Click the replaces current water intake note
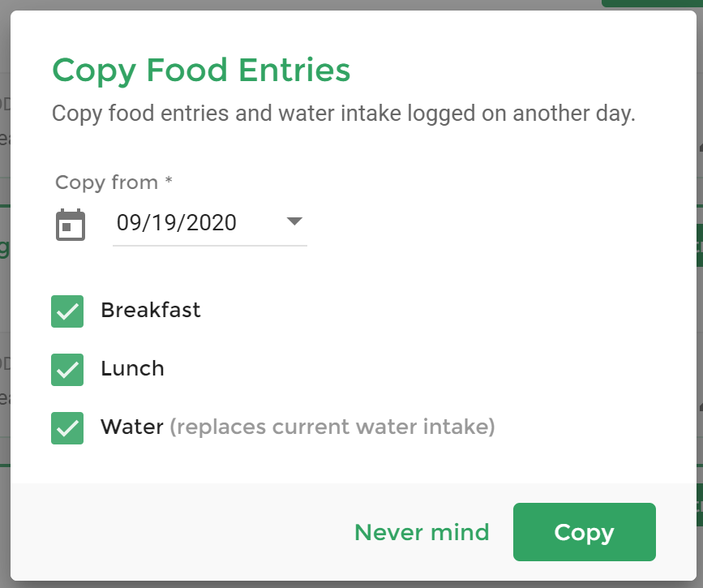 coord(332,427)
